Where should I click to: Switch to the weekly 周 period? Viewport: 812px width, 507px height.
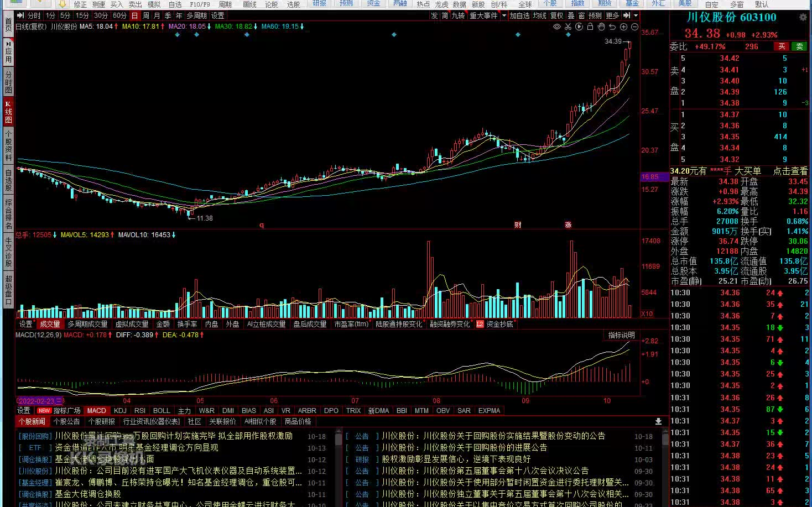click(146, 15)
